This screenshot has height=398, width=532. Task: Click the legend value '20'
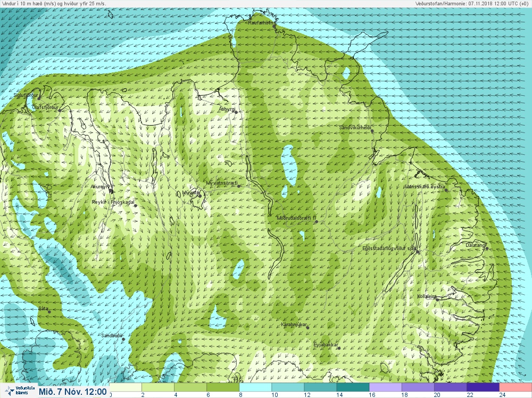click(437, 395)
